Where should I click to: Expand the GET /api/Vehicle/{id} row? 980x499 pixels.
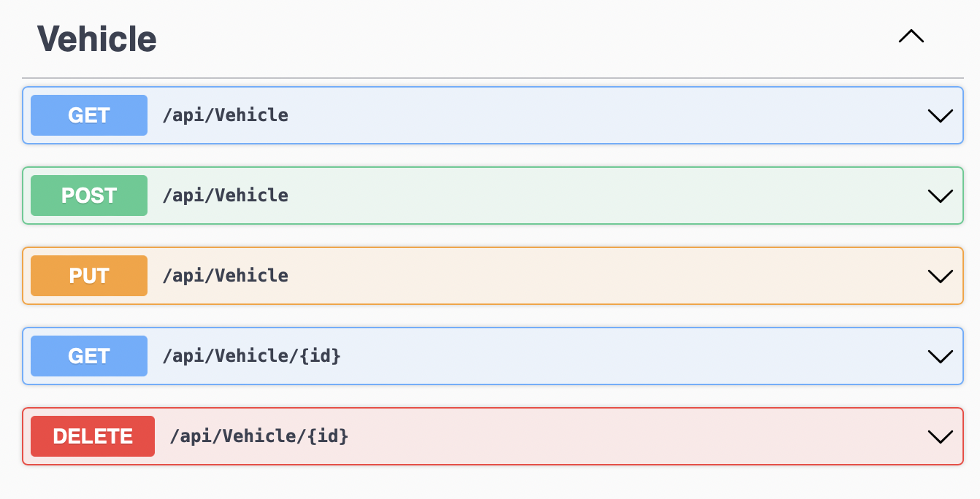[x=940, y=355]
